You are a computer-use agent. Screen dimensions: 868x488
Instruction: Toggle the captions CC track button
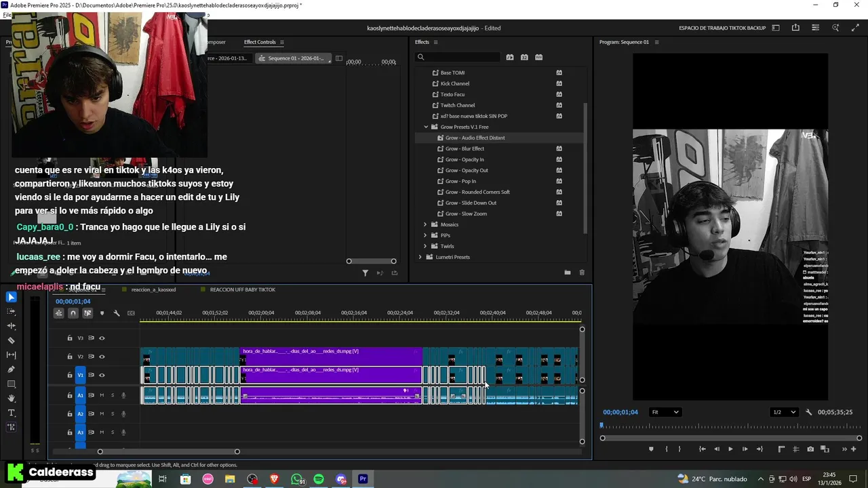point(131,313)
